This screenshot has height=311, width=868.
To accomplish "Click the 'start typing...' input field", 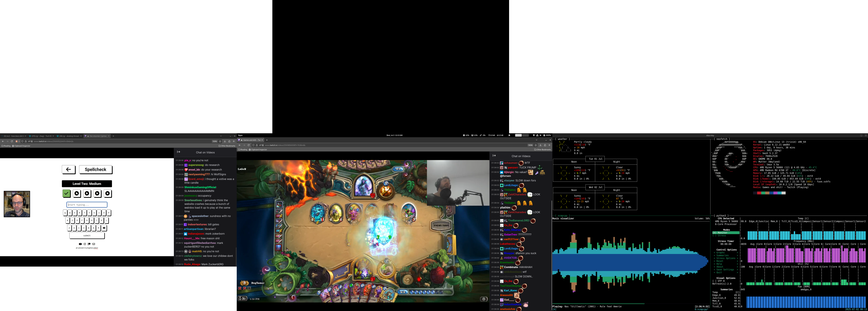I will 87,205.
